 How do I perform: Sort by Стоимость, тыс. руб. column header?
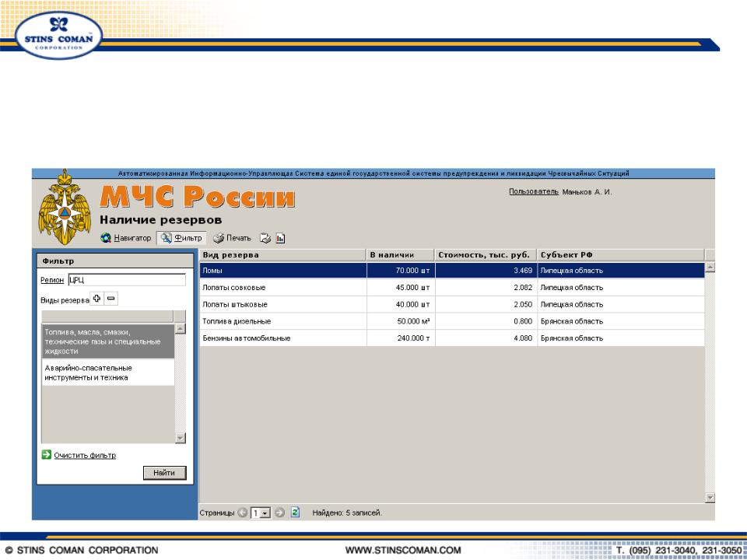pyautogui.click(x=486, y=255)
